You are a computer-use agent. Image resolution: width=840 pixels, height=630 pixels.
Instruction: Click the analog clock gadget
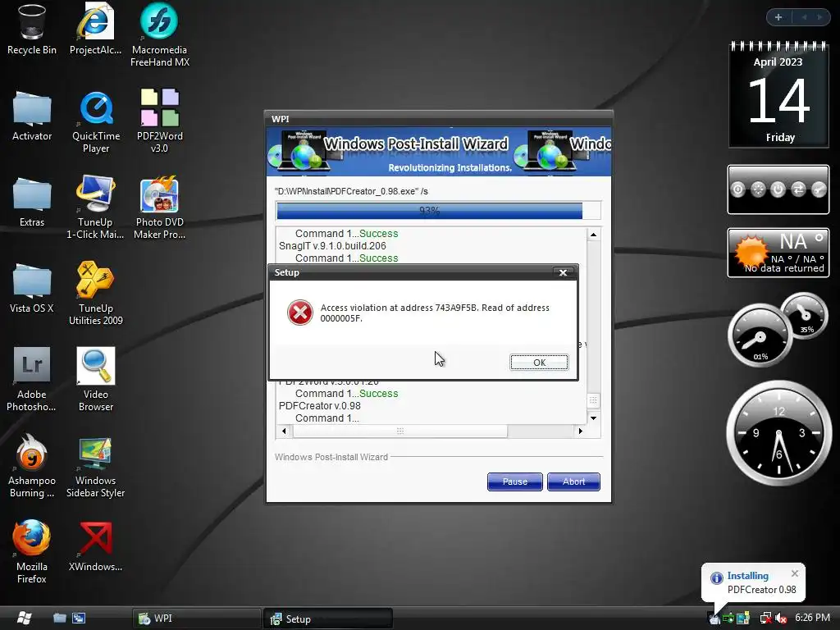click(778, 433)
